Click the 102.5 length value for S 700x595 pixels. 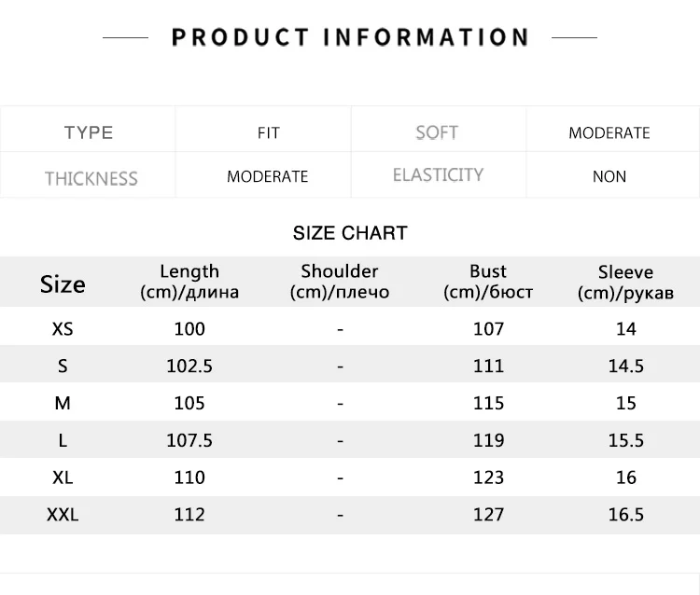click(189, 367)
